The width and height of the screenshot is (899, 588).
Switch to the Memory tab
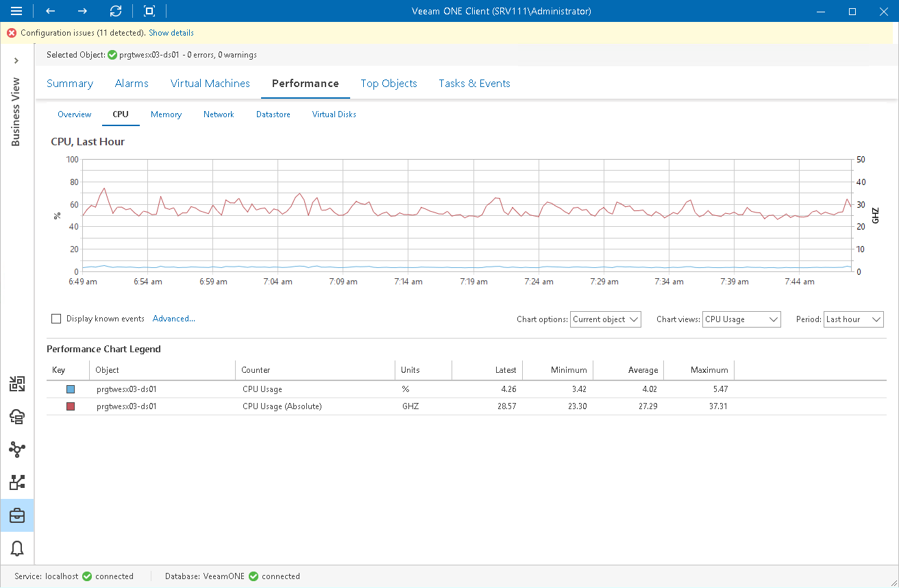166,114
